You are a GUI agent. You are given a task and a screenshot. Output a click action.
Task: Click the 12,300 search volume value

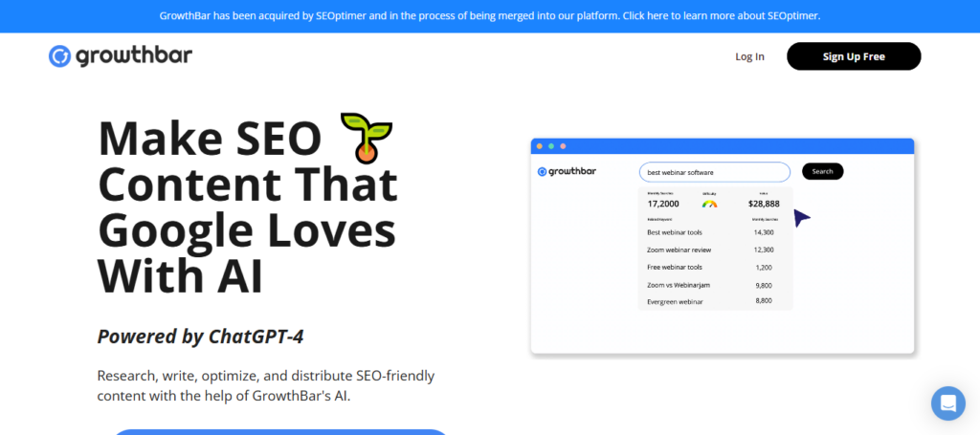[764, 250]
